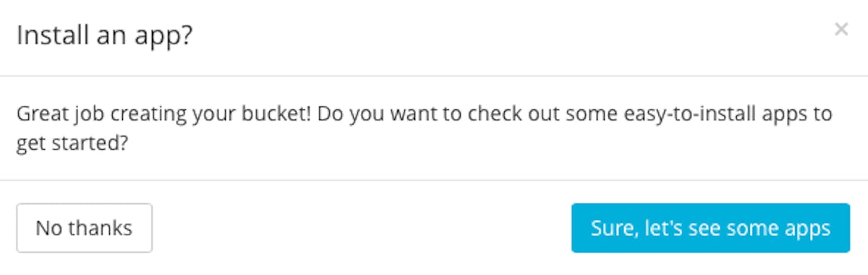
Task: Dismiss the dialog using the X icon
Action: pyautogui.click(x=841, y=30)
